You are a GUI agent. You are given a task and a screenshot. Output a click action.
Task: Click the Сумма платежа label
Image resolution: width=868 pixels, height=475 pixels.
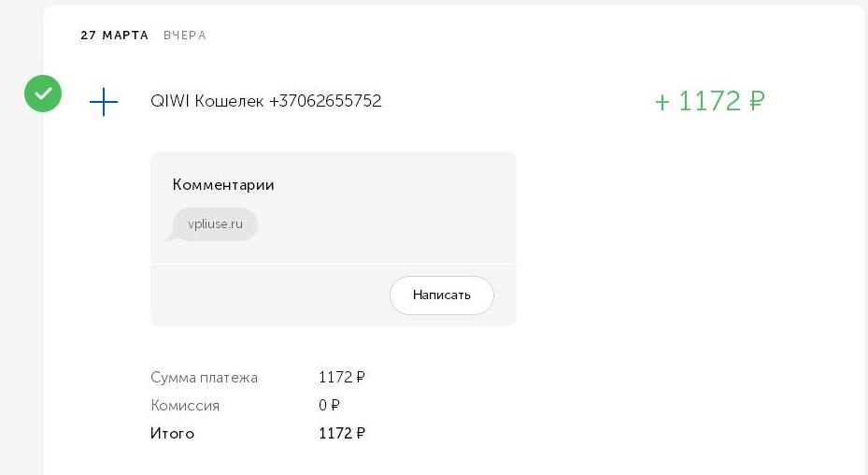[x=204, y=378]
